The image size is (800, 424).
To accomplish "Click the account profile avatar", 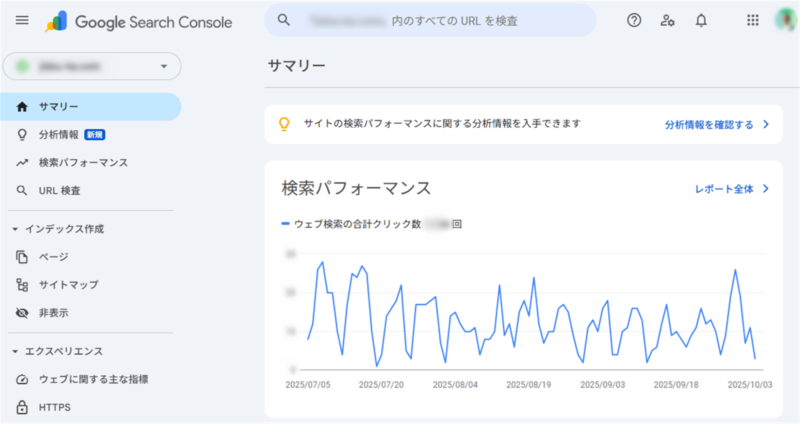I will tap(785, 20).
